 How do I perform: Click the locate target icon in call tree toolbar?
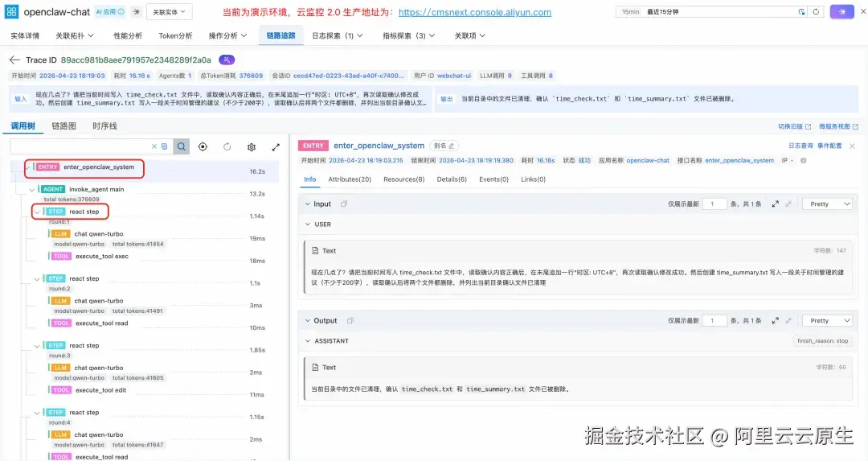click(x=203, y=147)
